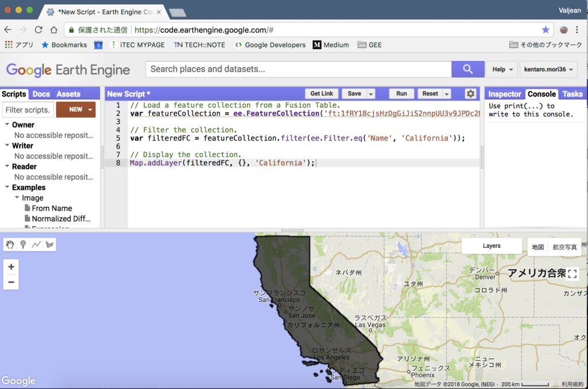Open the Medium bookmark
588x389 pixels.
coord(331,45)
